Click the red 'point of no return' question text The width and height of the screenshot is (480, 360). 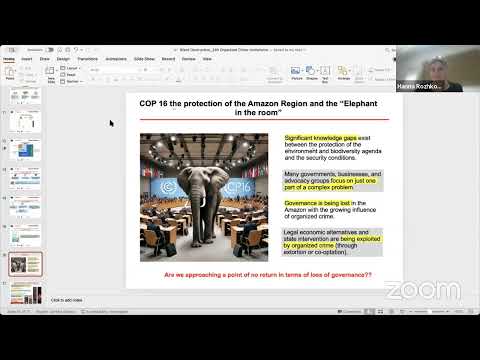pyautogui.click(x=268, y=275)
